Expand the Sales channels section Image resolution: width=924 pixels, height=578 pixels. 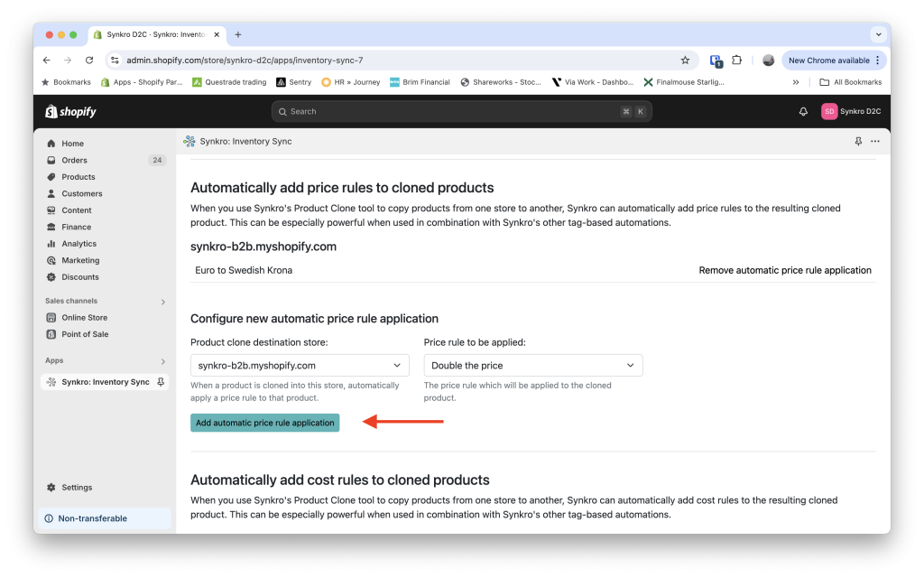[x=164, y=302]
